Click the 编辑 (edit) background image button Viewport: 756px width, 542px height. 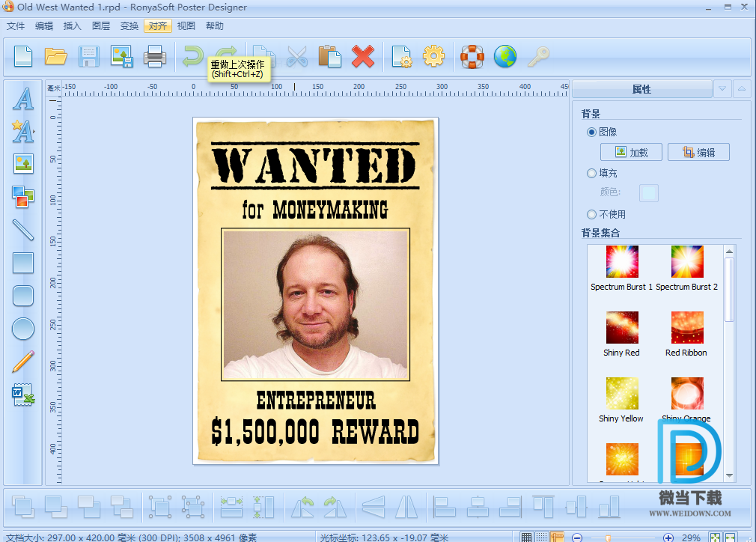698,153
